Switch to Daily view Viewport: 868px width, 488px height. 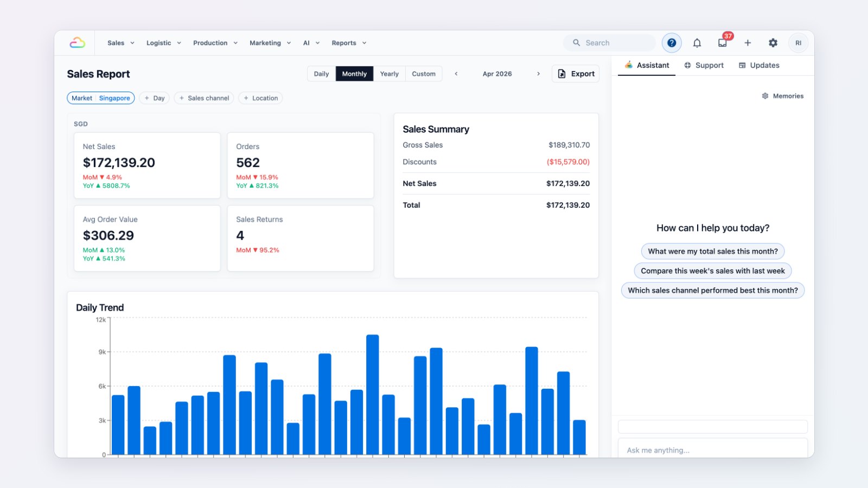322,74
